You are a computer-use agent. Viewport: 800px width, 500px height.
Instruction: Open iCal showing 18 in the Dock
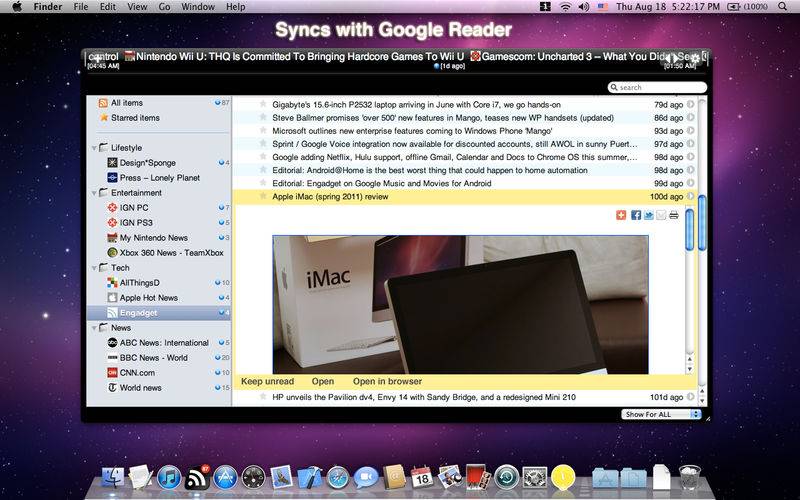(x=422, y=478)
